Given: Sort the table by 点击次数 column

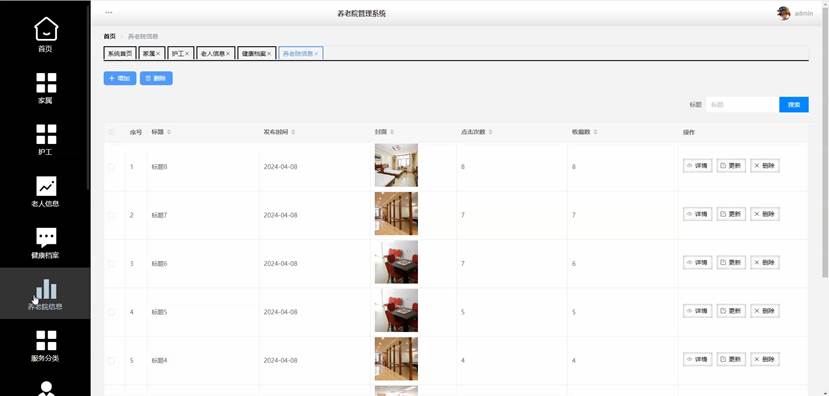Looking at the screenshot, I should [x=491, y=132].
